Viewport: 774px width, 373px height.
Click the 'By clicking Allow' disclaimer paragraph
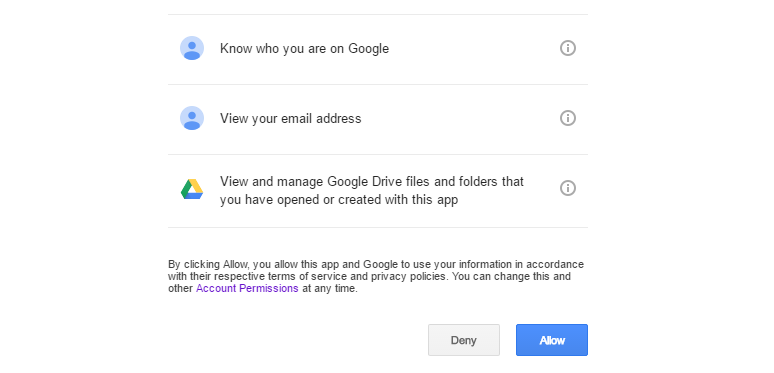tap(376, 276)
